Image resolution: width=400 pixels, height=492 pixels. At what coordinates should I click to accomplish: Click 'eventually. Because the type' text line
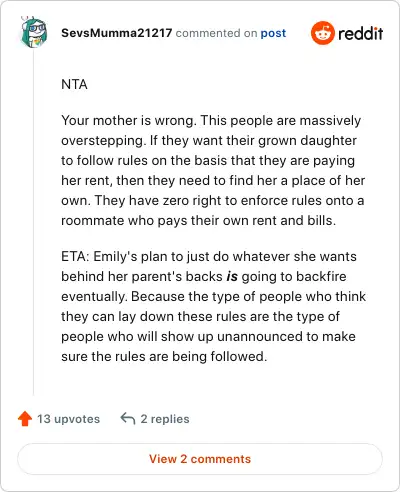213,296
